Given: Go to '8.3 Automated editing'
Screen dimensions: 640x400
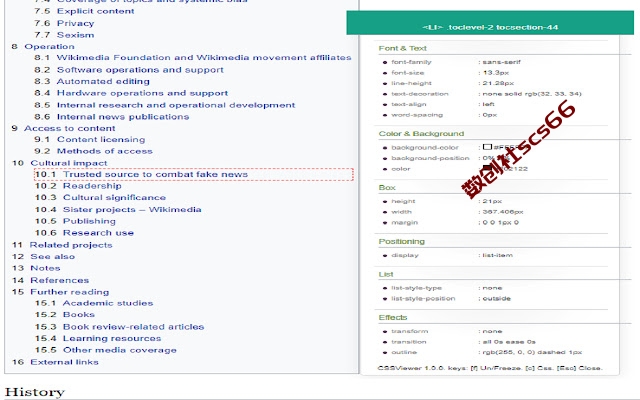Looking at the screenshot, I should pos(92,81).
